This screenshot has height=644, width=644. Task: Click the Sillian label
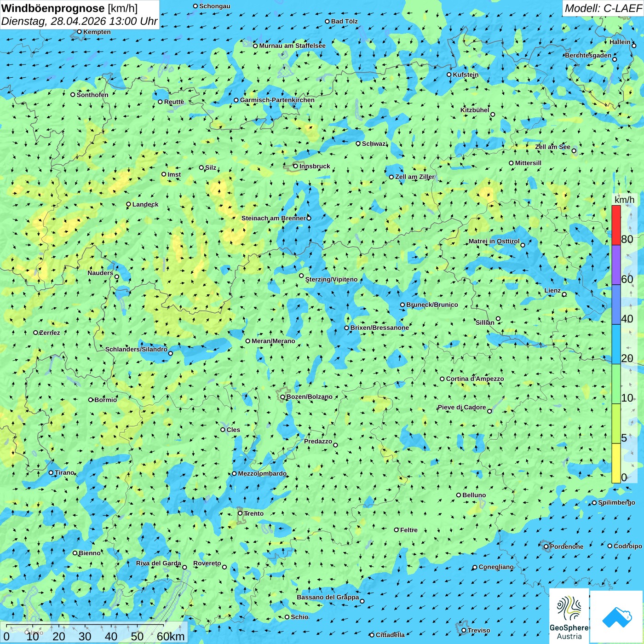tap(485, 322)
